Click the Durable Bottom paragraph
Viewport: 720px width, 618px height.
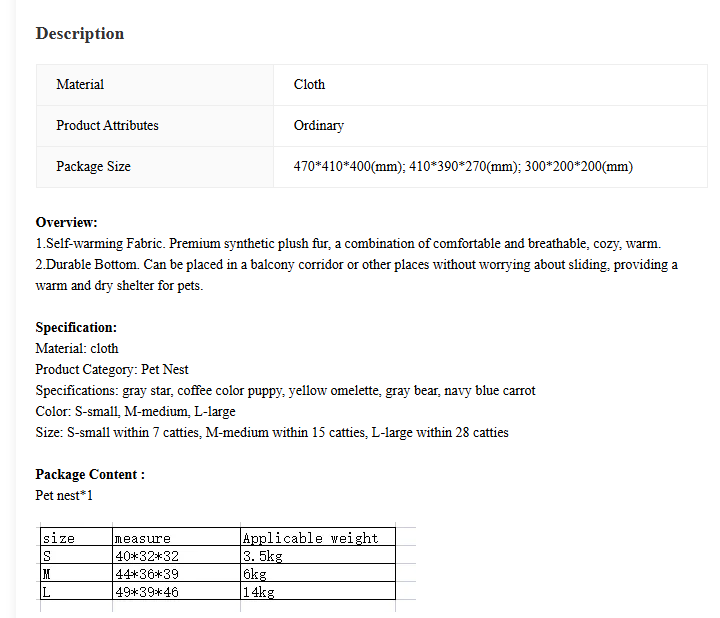click(x=356, y=275)
